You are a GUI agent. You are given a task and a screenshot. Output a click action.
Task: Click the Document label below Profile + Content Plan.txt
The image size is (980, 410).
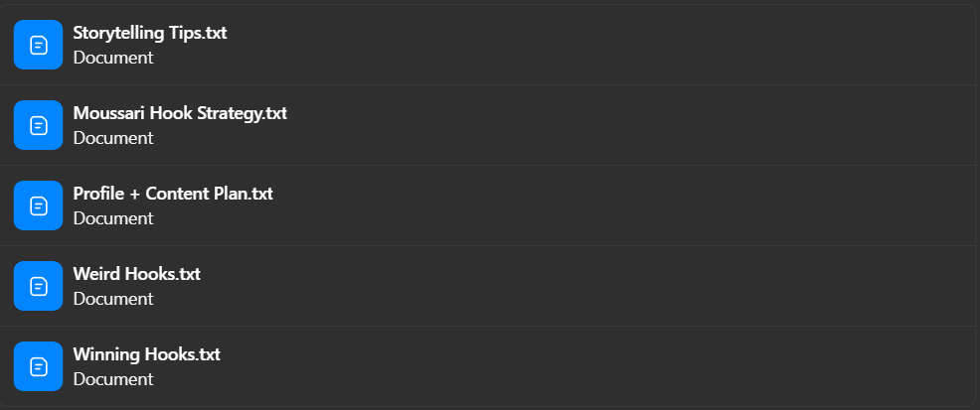113,218
